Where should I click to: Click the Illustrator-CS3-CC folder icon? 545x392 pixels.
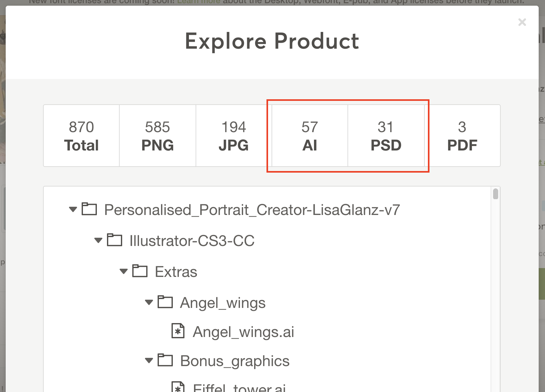pyautogui.click(x=114, y=240)
